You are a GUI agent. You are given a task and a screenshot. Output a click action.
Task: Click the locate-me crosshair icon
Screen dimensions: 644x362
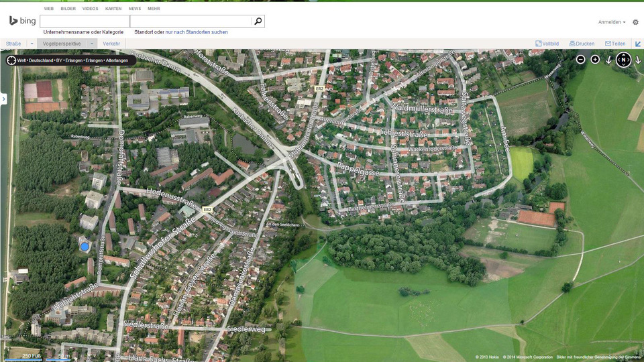coord(11,60)
